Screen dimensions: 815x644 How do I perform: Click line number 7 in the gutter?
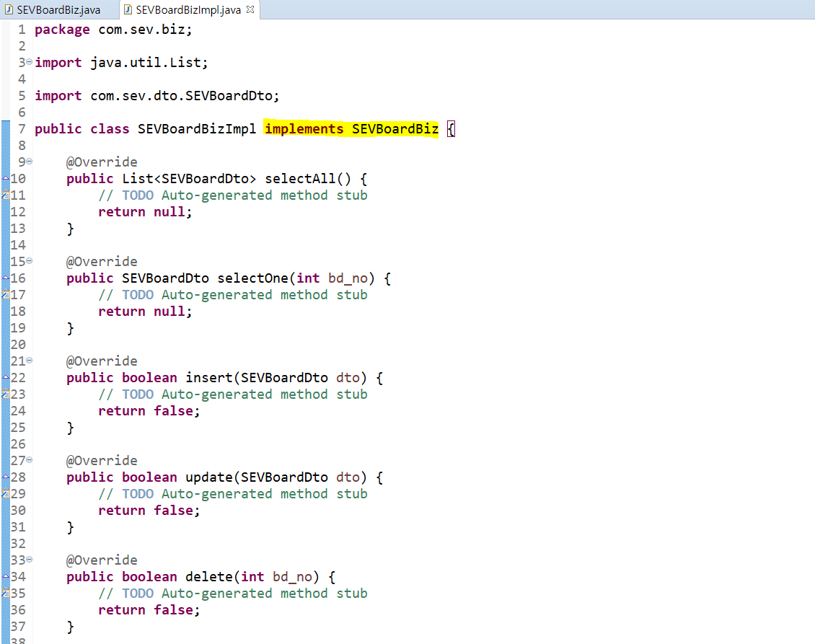[22, 129]
